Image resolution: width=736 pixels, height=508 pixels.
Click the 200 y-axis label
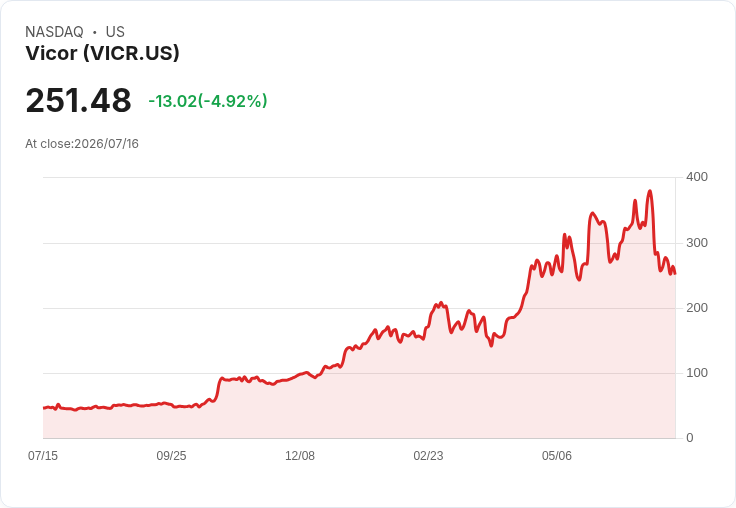tap(697, 308)
